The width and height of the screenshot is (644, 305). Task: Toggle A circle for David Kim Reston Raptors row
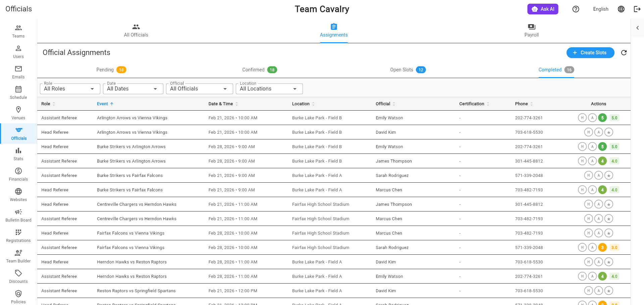tap(599, 291)
